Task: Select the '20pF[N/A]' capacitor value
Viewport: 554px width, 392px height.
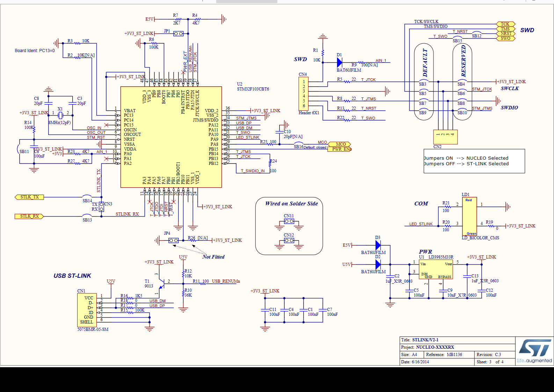Action: click(x=293, y=137)
